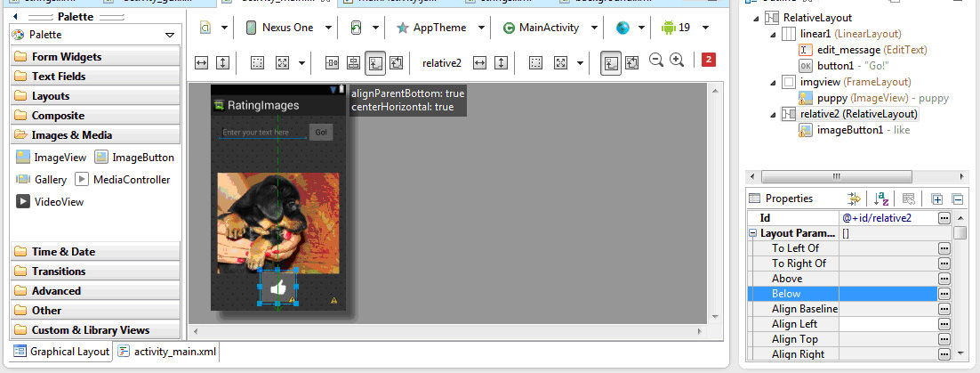Select ImageButton in the palette
The image size is (980, 373).
tap(134, 158)
